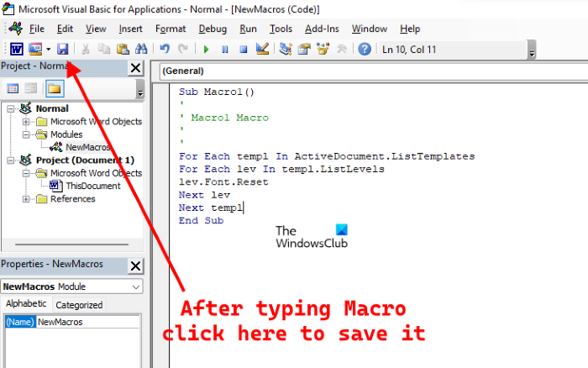
Task: Run the macro with green play icon
Action: tap(206, 49)
